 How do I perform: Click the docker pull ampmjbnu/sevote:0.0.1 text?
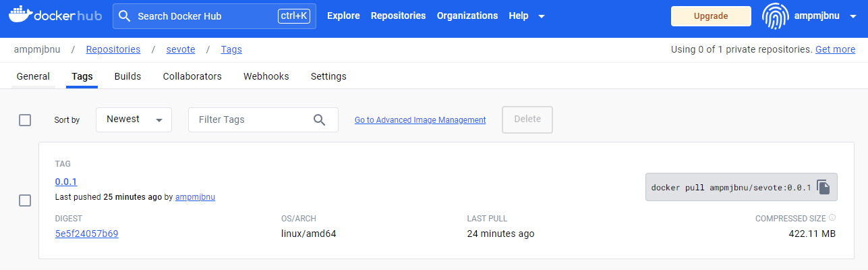pos(731,187)
